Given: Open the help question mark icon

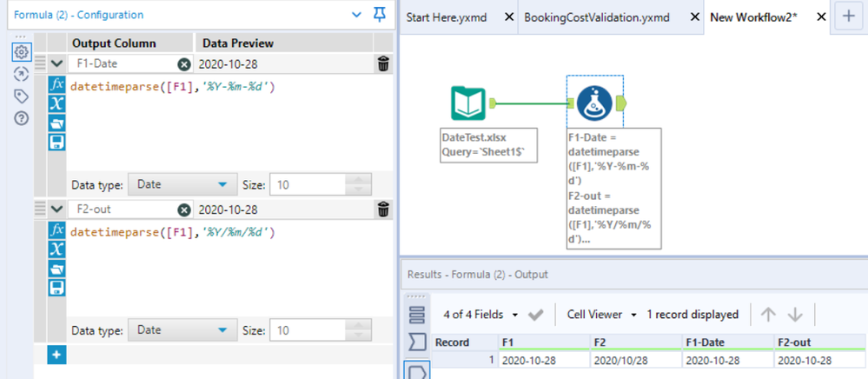Looking at the screenshot, I should tap(21, 118).
